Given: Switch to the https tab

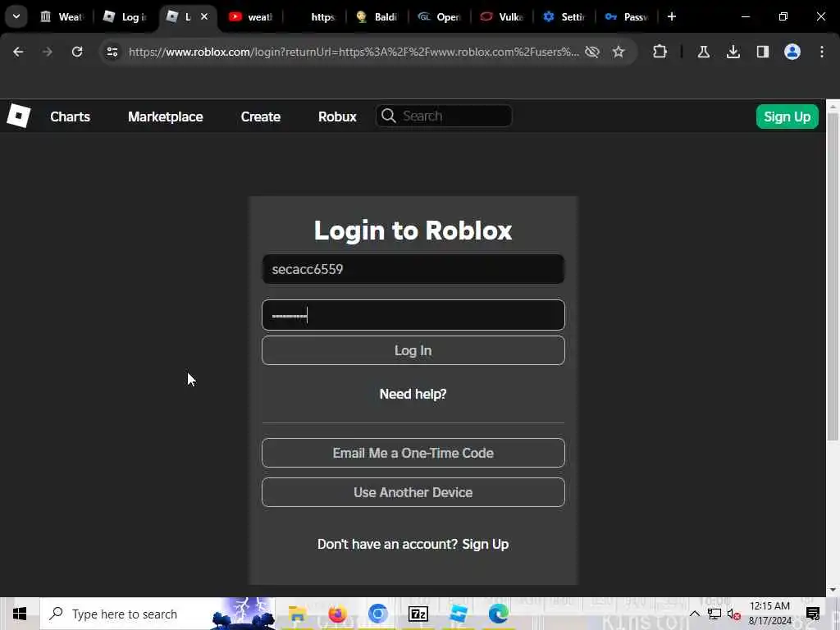Looking at the screenshot, I should (x=314, y=17).
